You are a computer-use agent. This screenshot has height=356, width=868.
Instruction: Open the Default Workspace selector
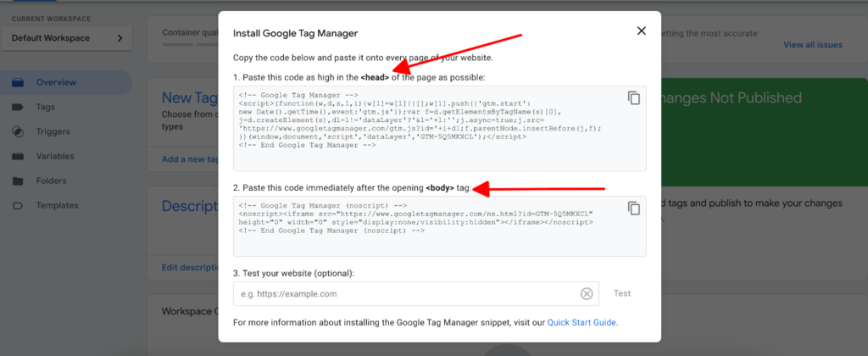point(67,38)
